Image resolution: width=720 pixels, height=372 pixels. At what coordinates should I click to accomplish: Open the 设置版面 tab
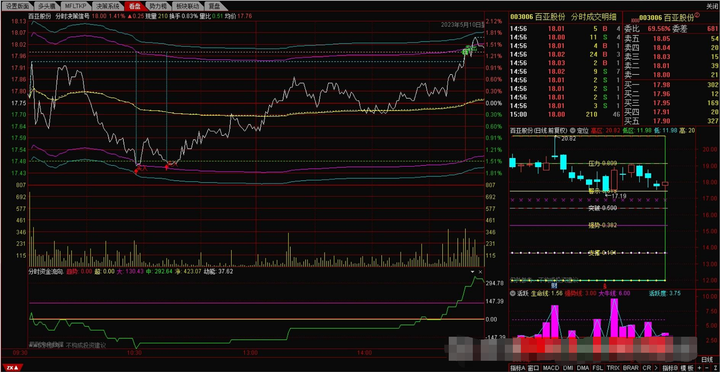(17, 6)
